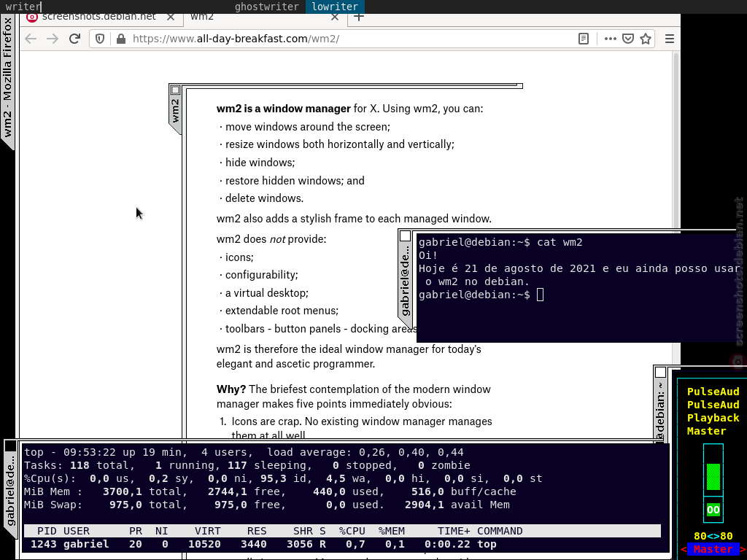Click the "delete windows." bullet on the page
This screenshot has width=747, height=560.
264,198
